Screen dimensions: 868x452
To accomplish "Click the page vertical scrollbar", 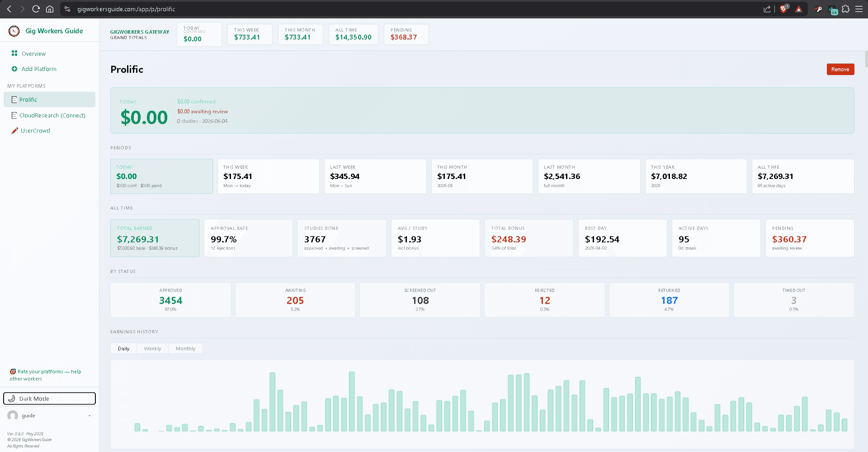I will click(x=866, y=59).
